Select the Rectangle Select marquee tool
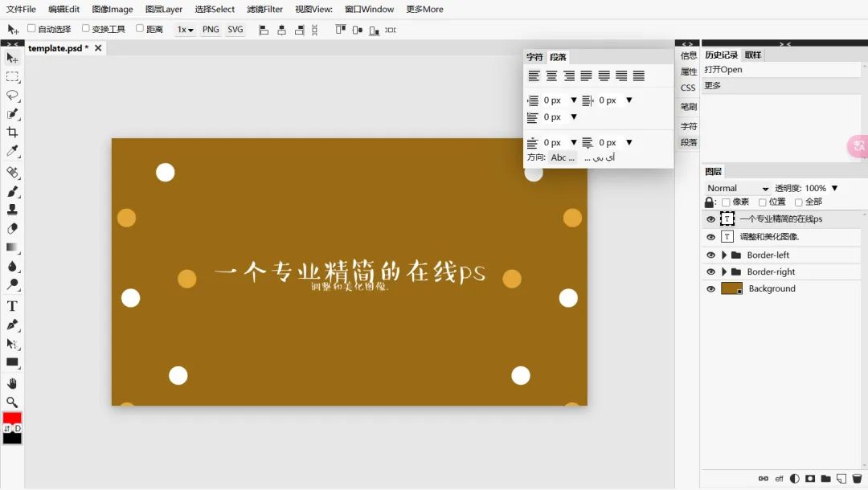This screenshot has width=868, height=490. click(12, 77)
